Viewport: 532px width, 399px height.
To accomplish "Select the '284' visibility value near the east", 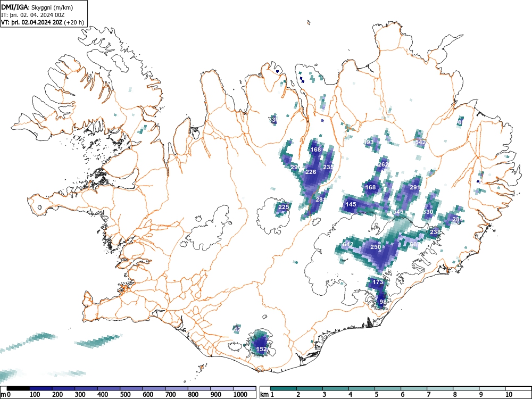I will pyautogui.click(x=458, y=220).
